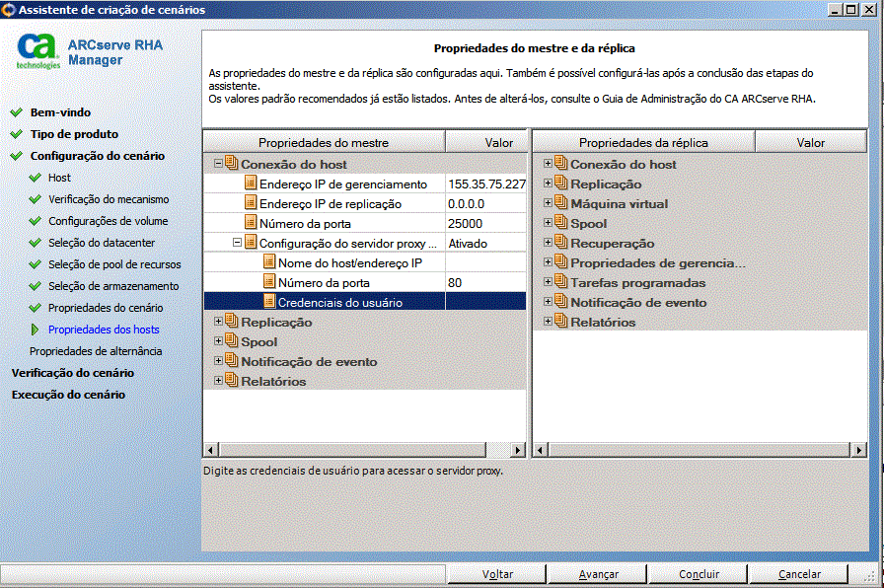This screenshot has width=884, height=588.
Task: Click the Máquina virtual folder icon
Action: [x=561, y=202]
